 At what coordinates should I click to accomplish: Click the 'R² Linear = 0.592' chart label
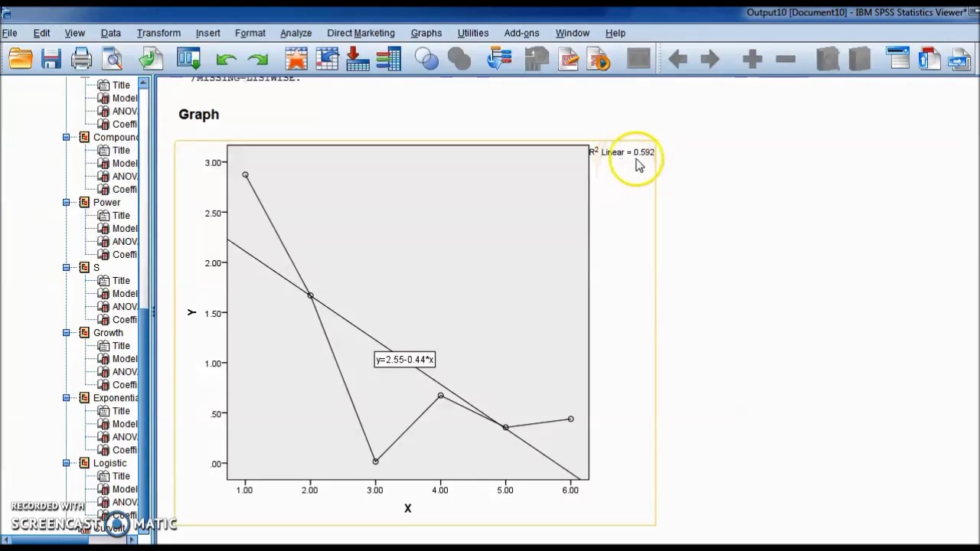tap(622, 152)
